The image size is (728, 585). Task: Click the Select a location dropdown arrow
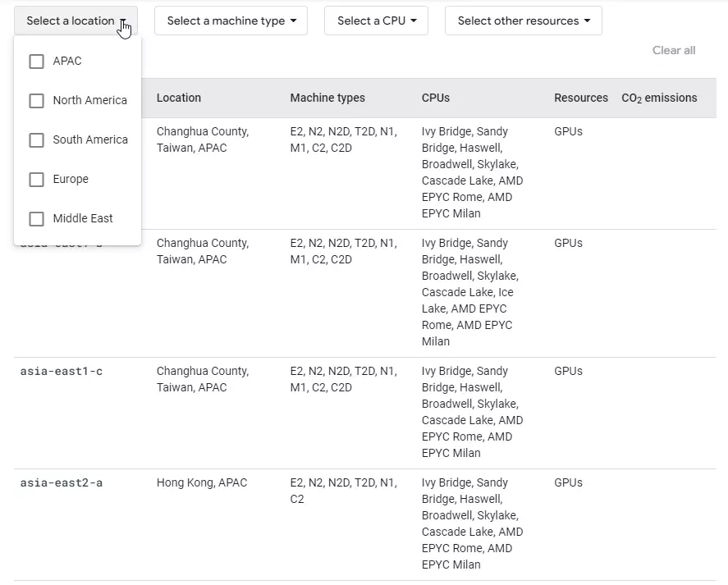pyautogui.click(x=123, y=22)
